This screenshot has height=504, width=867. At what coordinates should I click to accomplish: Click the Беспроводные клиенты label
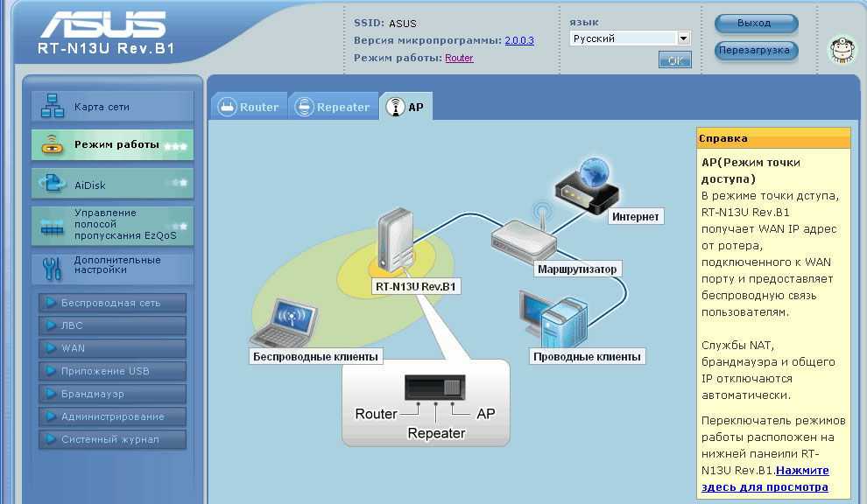pos(315,356)
